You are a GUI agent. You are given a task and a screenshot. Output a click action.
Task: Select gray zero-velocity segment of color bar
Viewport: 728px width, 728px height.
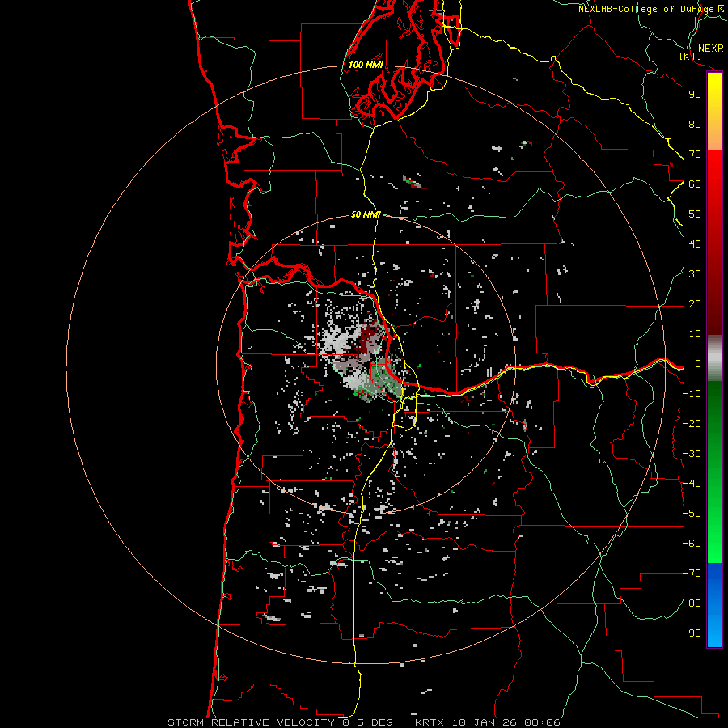714,358
